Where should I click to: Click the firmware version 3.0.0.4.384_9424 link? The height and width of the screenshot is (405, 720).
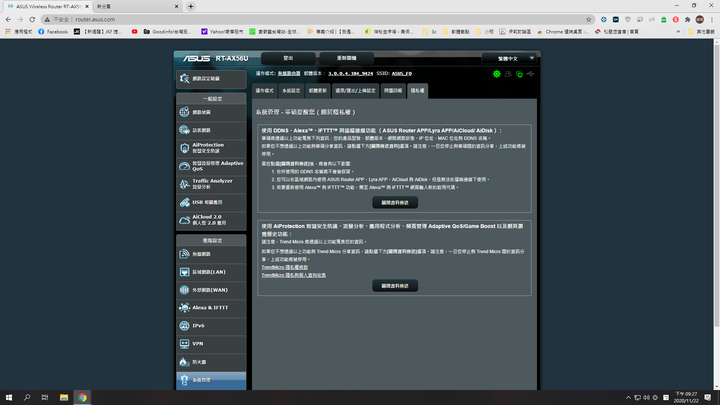[350, 73]
